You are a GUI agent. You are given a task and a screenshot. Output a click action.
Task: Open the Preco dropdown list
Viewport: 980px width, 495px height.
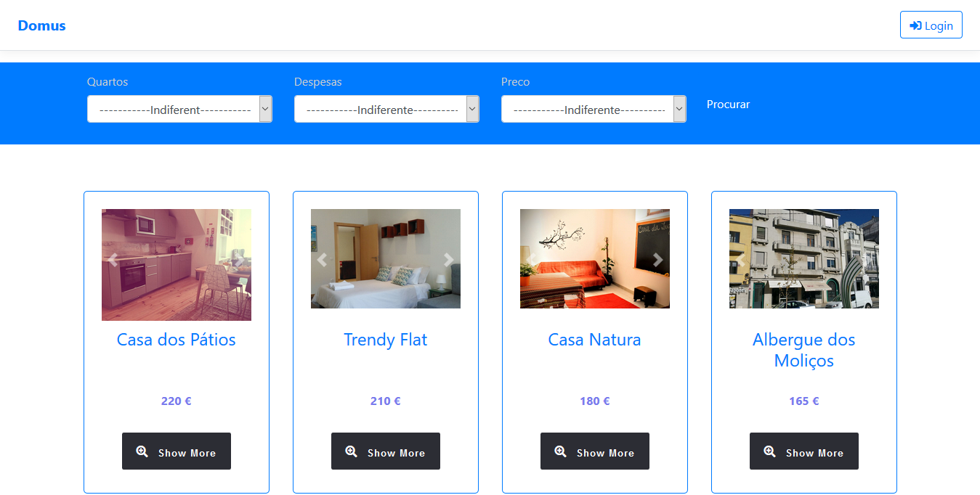pos(594,109)
